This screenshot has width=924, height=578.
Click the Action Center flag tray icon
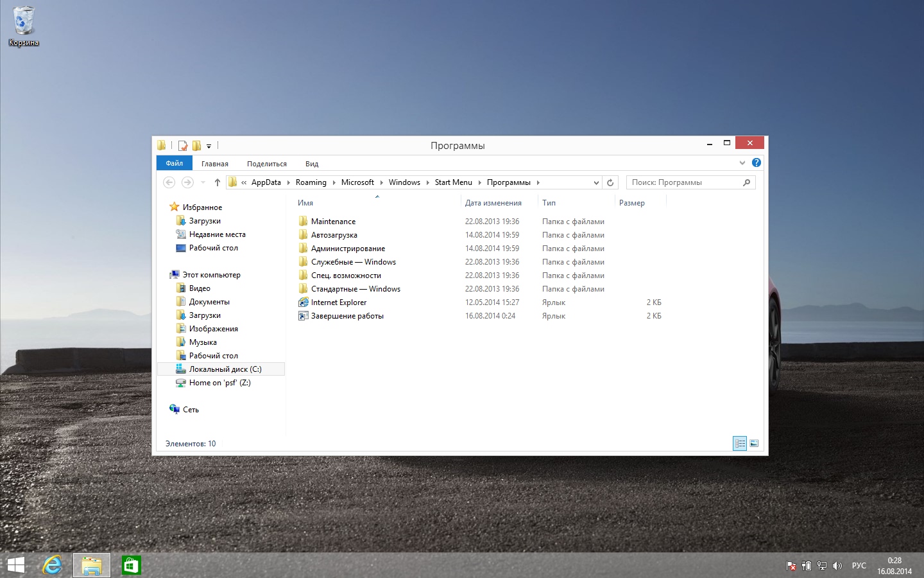791,566
